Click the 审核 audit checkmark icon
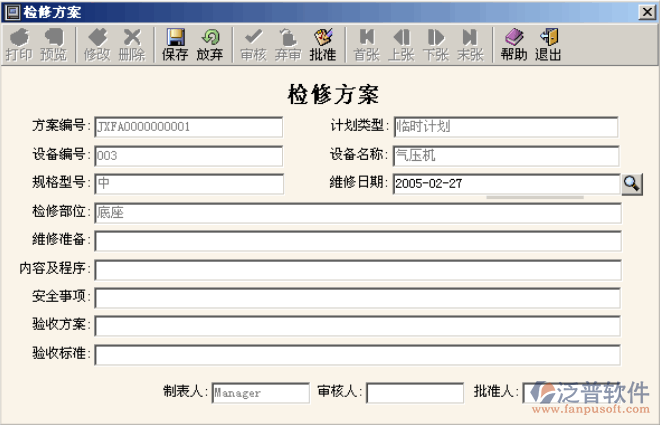660x425 pixels. (x=253, y=45)
